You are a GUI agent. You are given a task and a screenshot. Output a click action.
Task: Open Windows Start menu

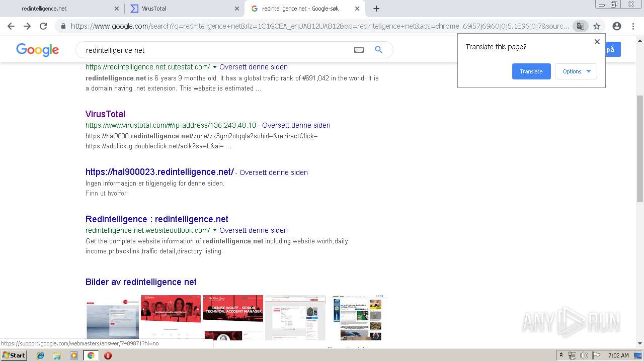tap(14, 355)
